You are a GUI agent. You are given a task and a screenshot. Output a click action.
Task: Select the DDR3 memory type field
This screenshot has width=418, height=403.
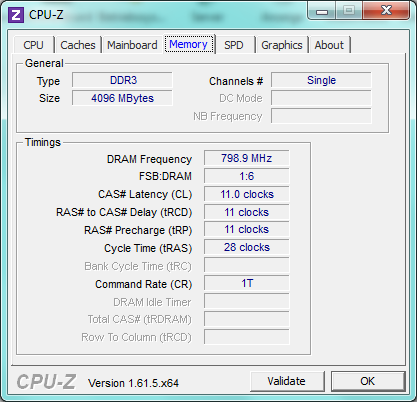coord(122,80)
